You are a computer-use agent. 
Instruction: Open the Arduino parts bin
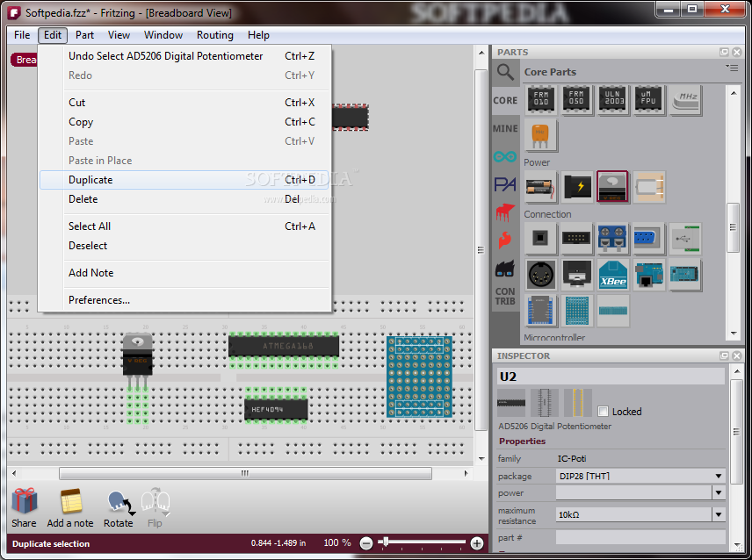505,156
